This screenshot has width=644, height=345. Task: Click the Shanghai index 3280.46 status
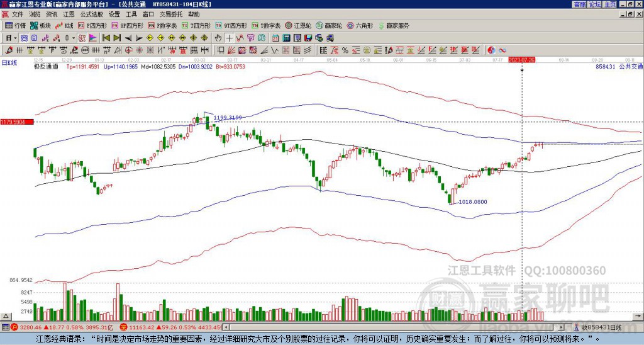coord(62,327)
